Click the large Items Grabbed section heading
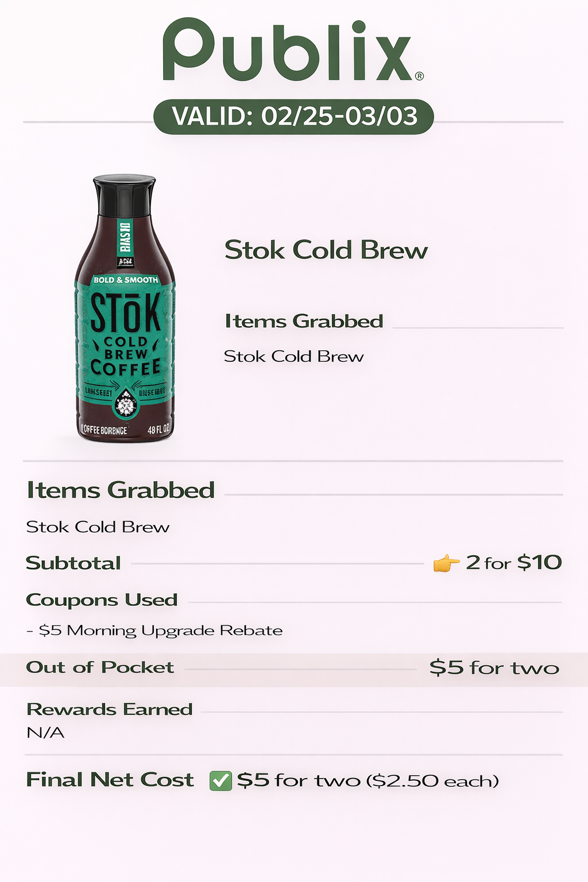This screenshot has width=588, height=882. [x=121, y=490]
